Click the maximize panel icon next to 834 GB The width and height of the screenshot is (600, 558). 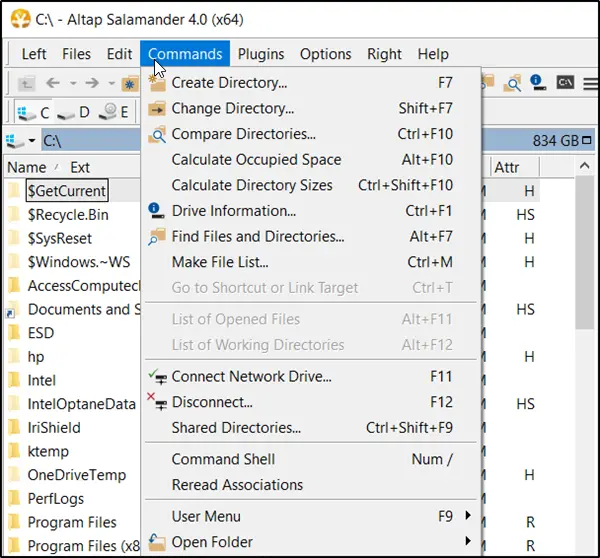586,140
